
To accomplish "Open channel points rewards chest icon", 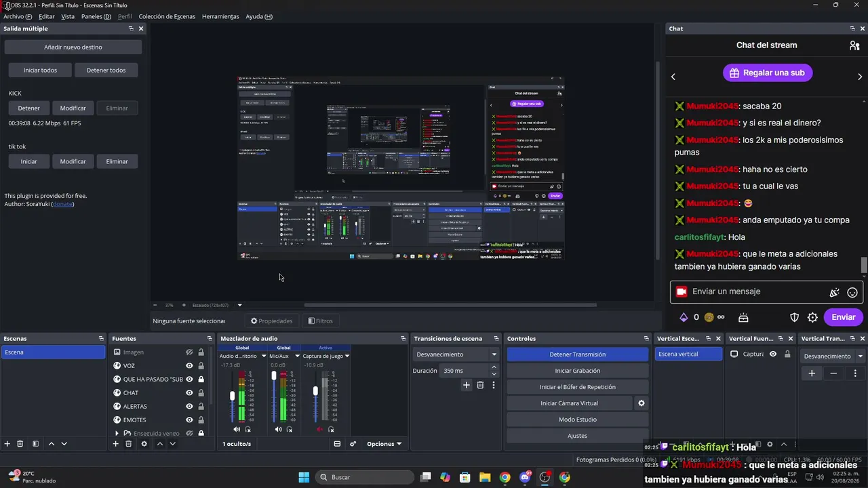I will 743,317.
